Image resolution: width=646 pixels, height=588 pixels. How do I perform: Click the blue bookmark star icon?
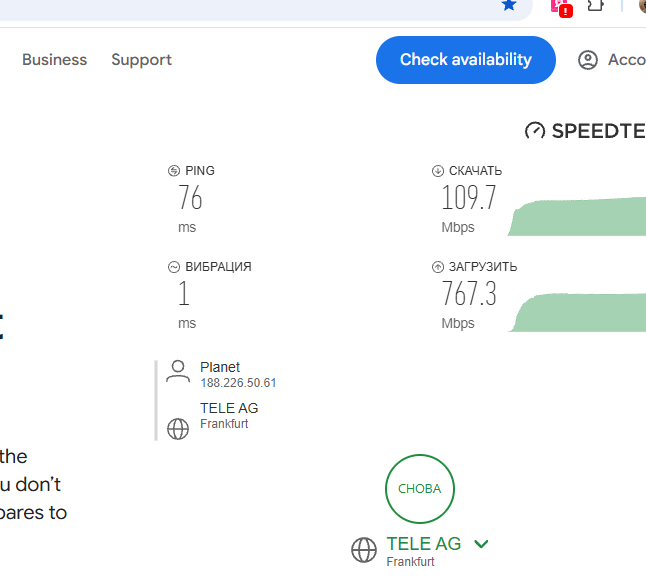(x=509, y=5)
